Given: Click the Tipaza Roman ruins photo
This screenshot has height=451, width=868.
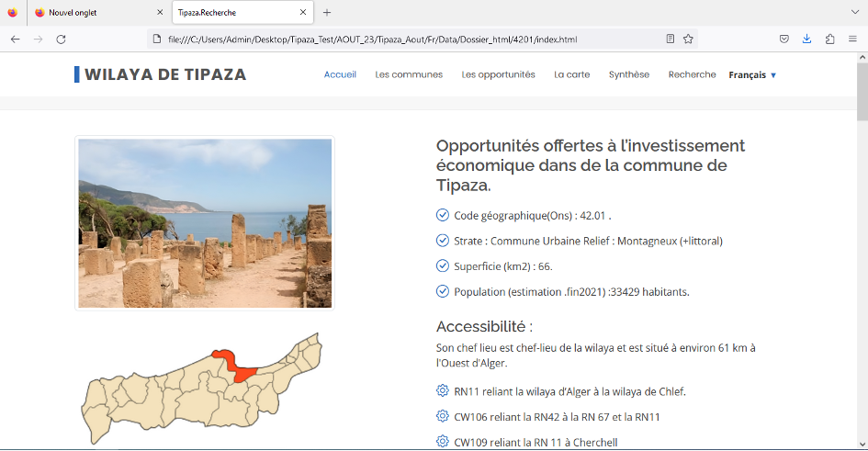Looking at the screenshot, I should (x=205, y=223).
